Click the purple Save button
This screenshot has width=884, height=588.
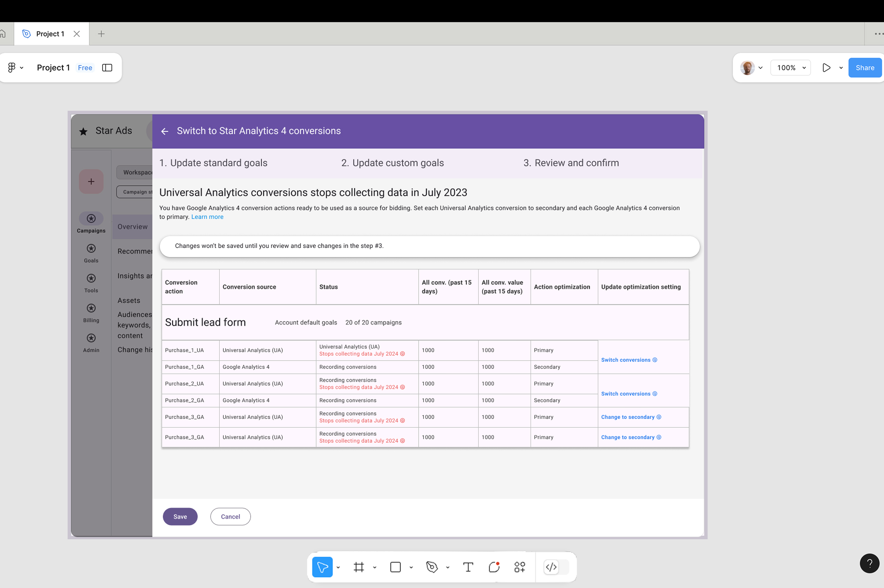click(x=180, y=516)
